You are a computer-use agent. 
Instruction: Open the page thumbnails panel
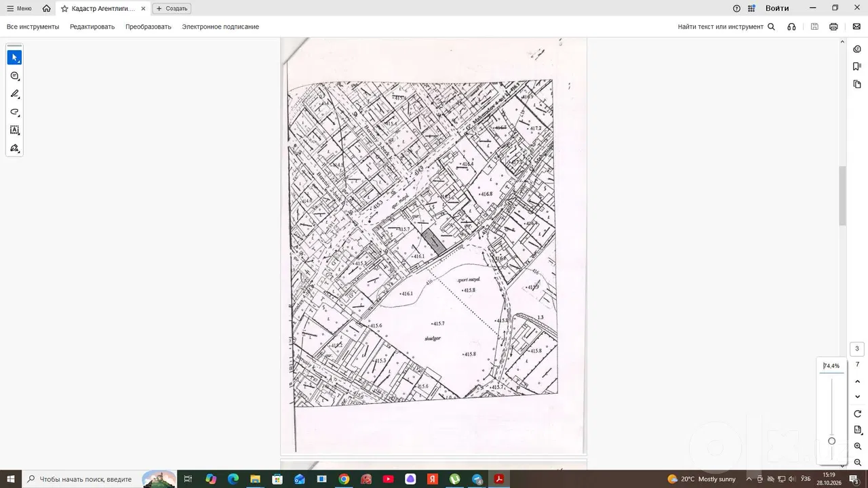[x=857, y=84]
